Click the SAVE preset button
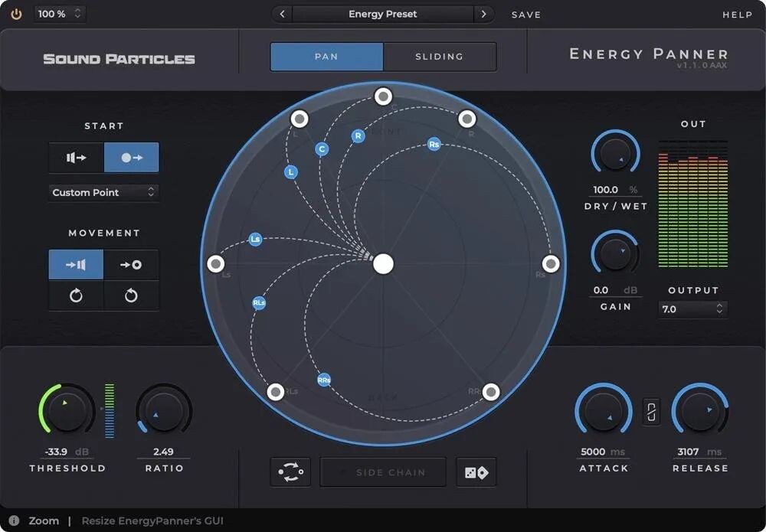 (526, 15)
